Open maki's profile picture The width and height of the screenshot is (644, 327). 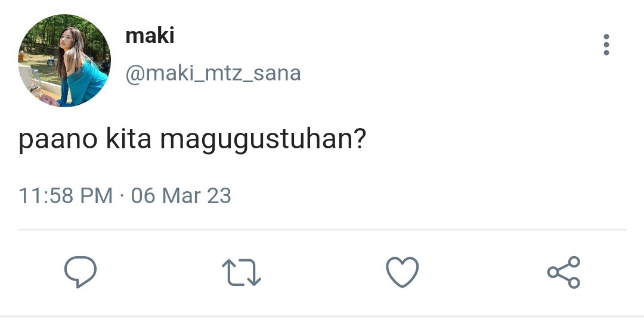(64, 61)
